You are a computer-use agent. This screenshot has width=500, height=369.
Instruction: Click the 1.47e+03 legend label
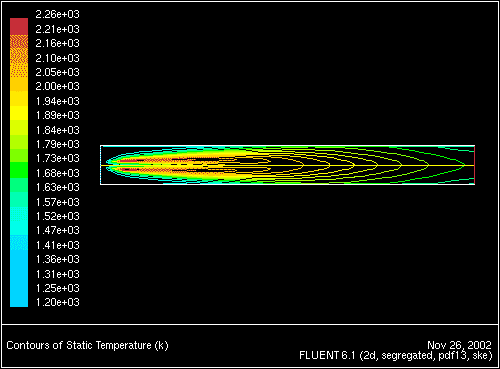point(57,230)
